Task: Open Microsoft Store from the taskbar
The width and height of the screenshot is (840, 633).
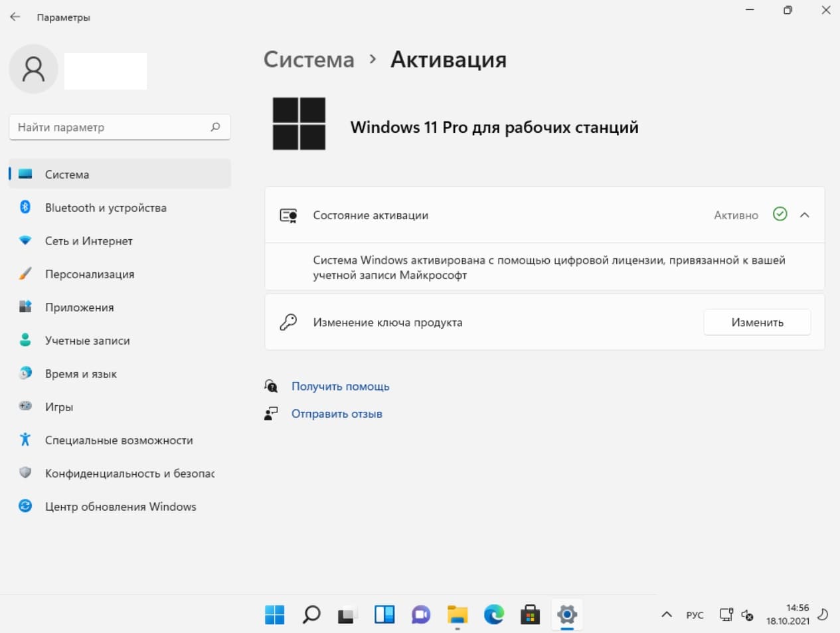Action: (x=530, y=614)
